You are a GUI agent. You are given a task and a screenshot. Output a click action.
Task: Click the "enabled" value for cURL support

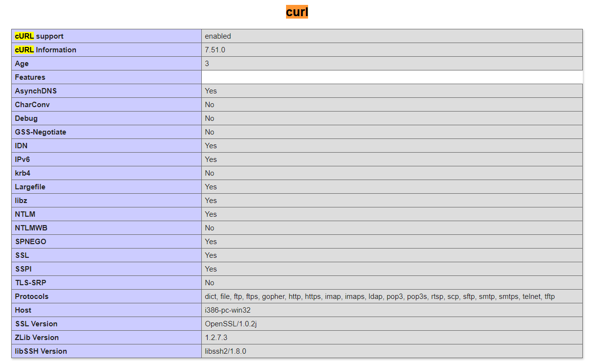218,36
